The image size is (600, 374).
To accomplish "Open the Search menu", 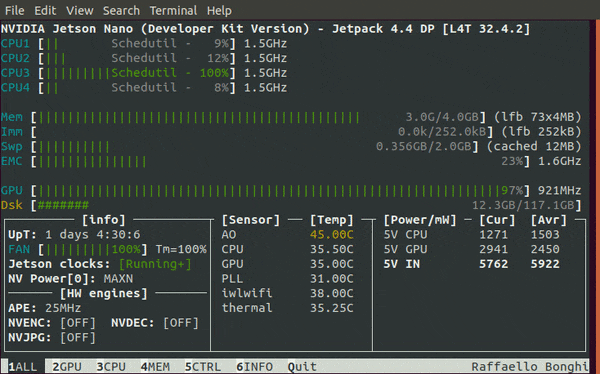I will pos(121,10).
